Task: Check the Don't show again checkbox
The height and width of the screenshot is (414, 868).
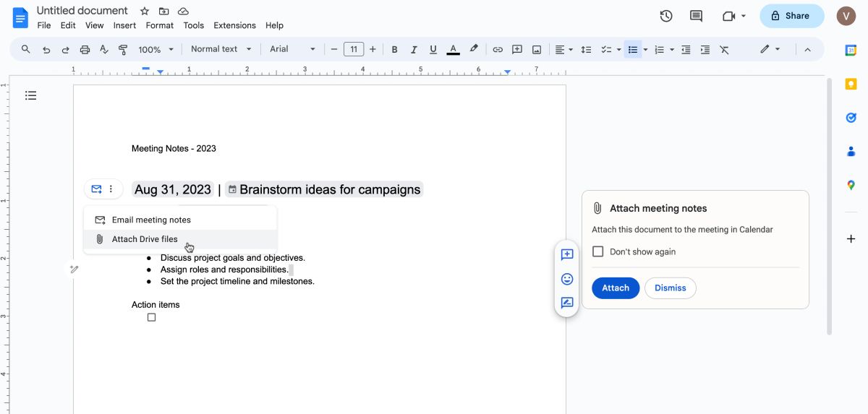Action: click(x=598, y=251)
